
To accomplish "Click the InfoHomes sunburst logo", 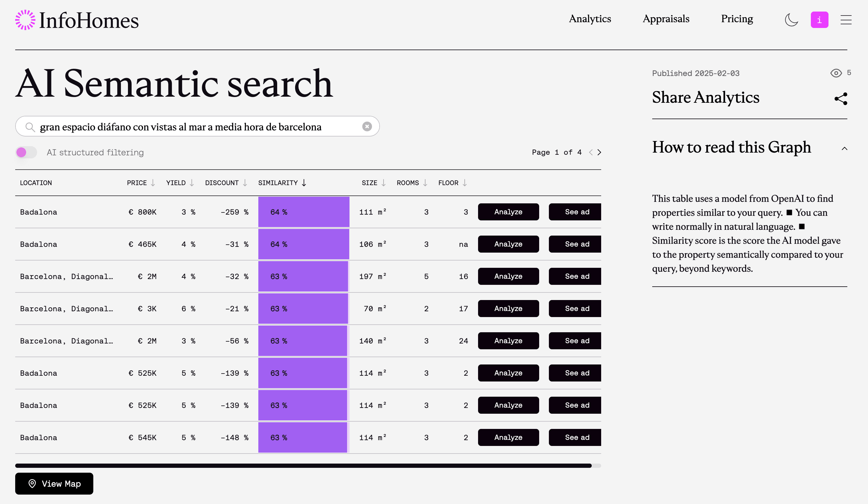I will pyautogui.click(x=25, y=20).
